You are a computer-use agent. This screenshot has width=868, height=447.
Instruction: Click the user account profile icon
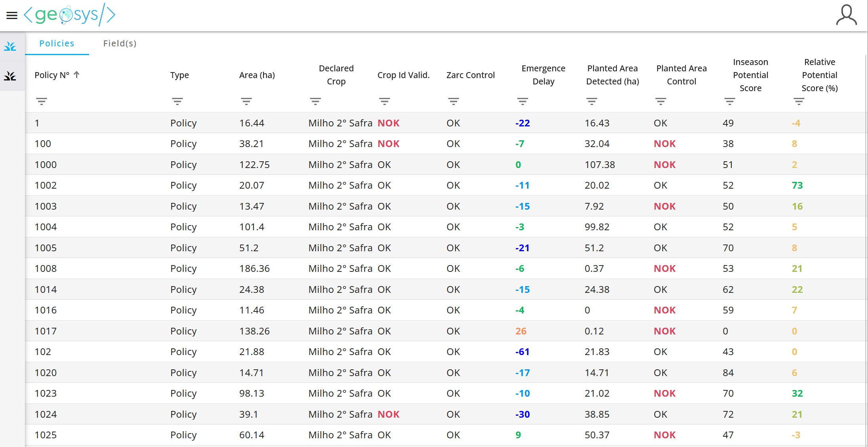(x=846, y=15)
